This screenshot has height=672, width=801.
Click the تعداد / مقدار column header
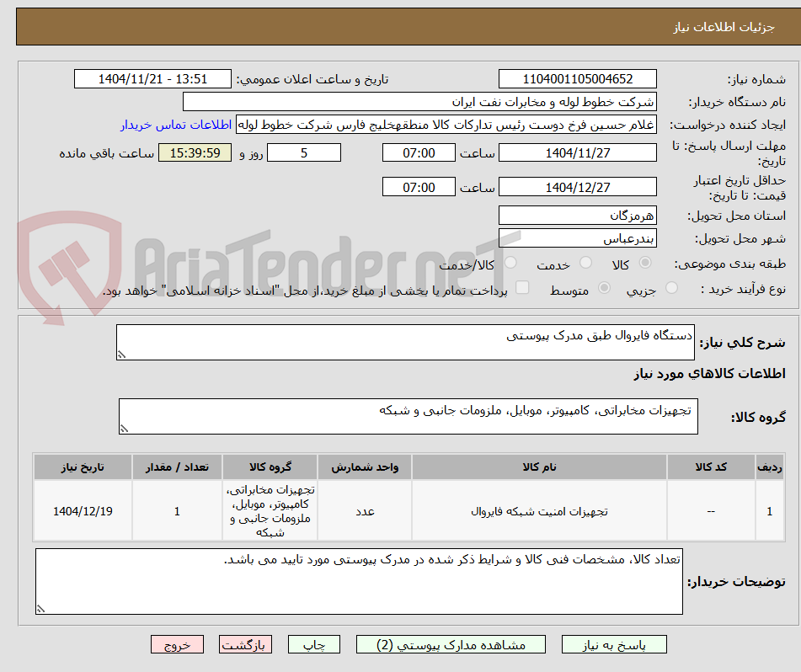(x=177, y=467)
